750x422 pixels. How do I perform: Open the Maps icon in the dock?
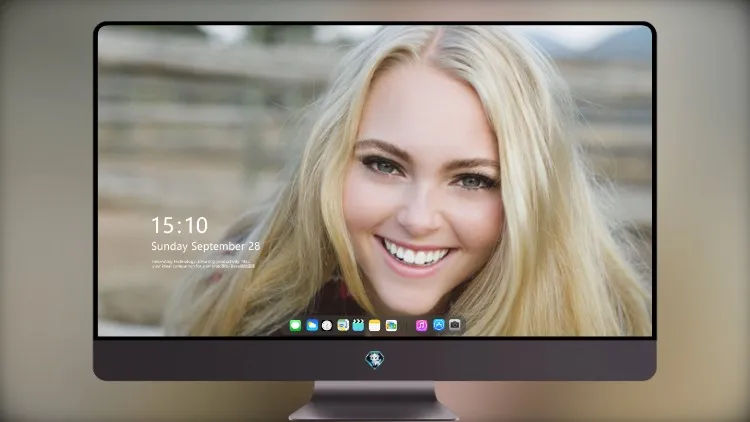[x=343, y=326]
